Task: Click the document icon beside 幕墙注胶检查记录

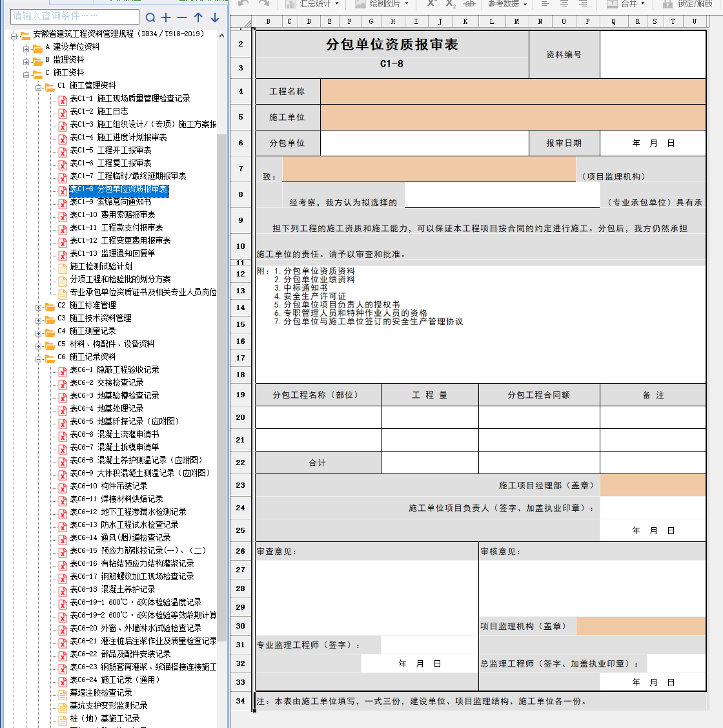Action: click(63, 694)
